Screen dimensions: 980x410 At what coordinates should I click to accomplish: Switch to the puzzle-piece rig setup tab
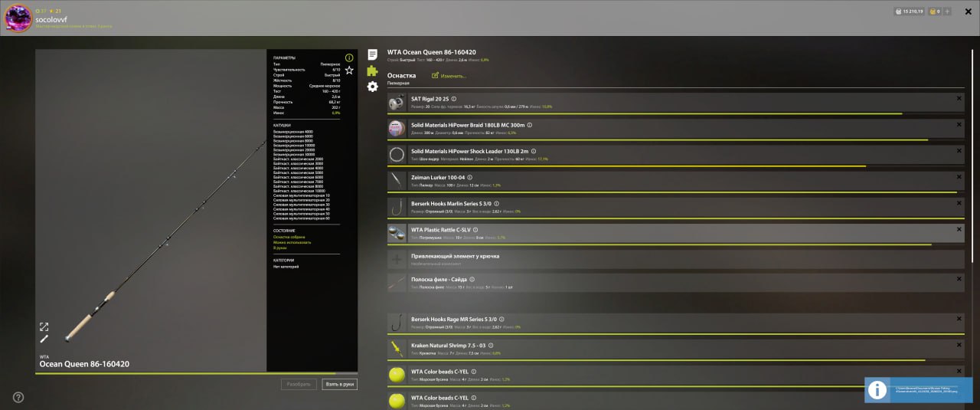[372, 71]
